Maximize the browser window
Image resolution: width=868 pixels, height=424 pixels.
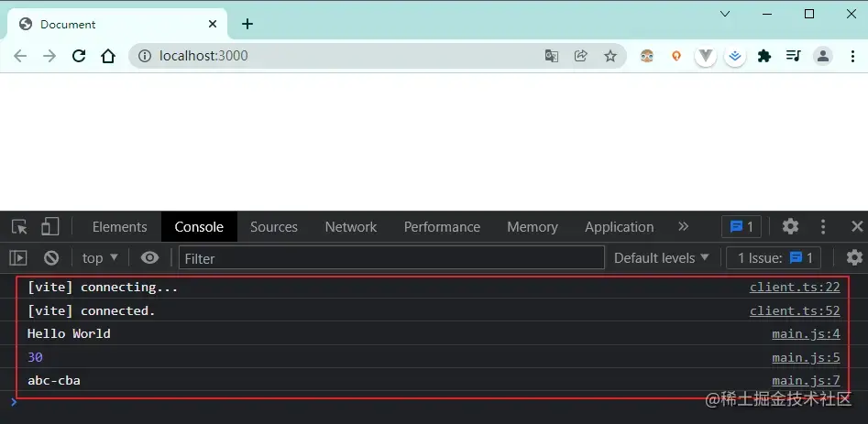pos(808,14)
